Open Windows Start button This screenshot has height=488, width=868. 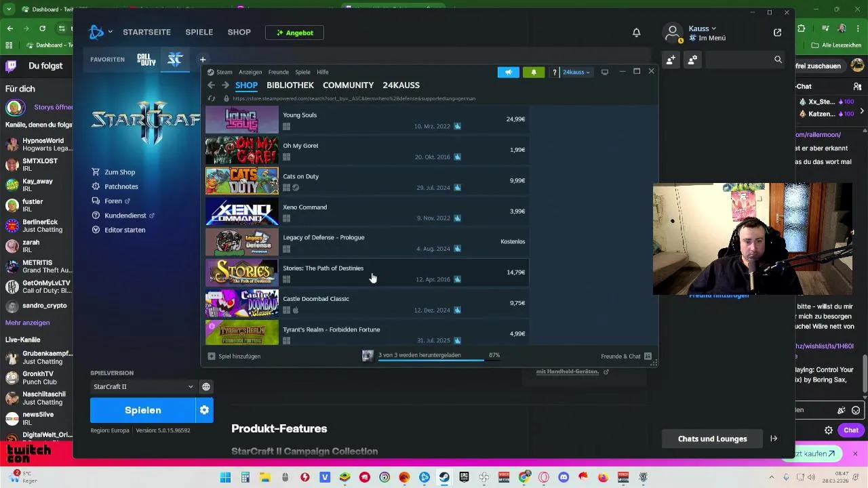click(x=225, y=477)
